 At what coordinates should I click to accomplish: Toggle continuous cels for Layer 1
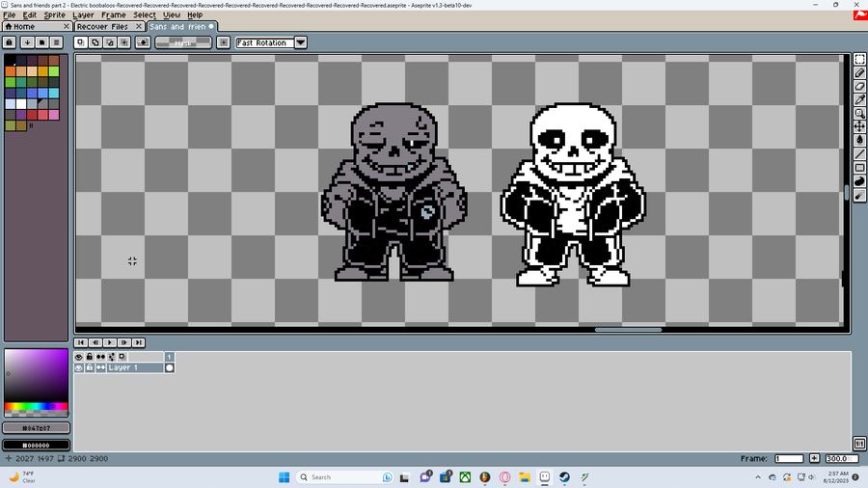pos(100,368)
